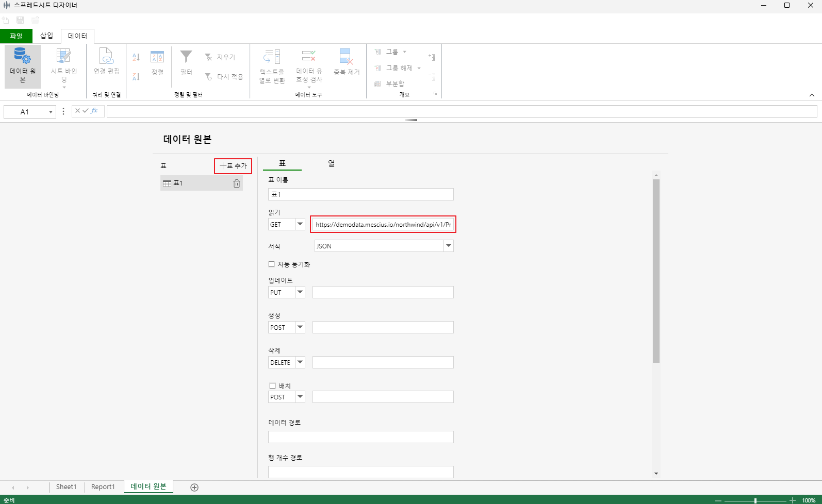Expand the DELETE method dropdown
This screenshot has height=504, width=822.
point(300,362)
